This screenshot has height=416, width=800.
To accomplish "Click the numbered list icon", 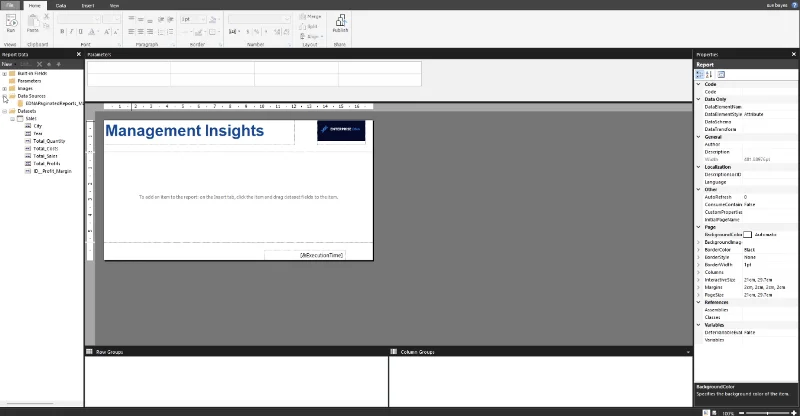I will pos(170,32).
